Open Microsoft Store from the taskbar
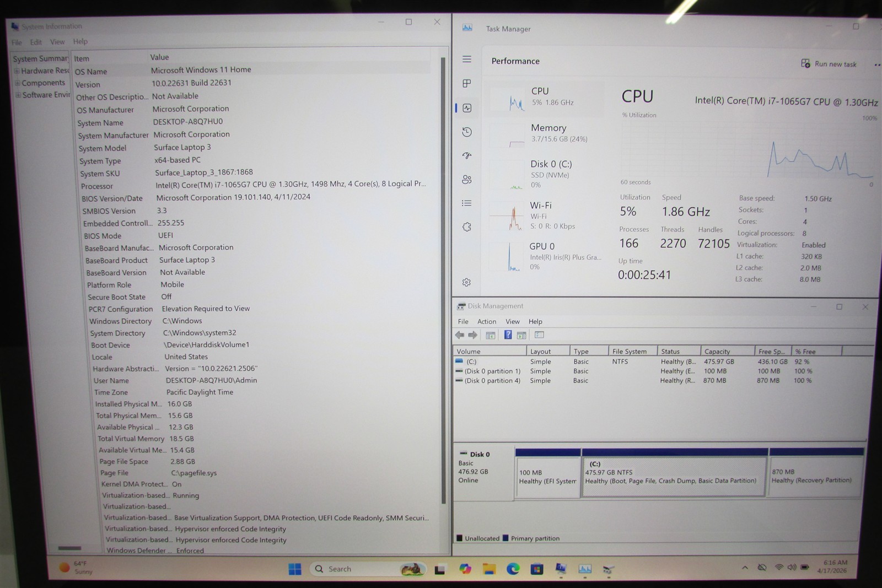 [537, 569]
